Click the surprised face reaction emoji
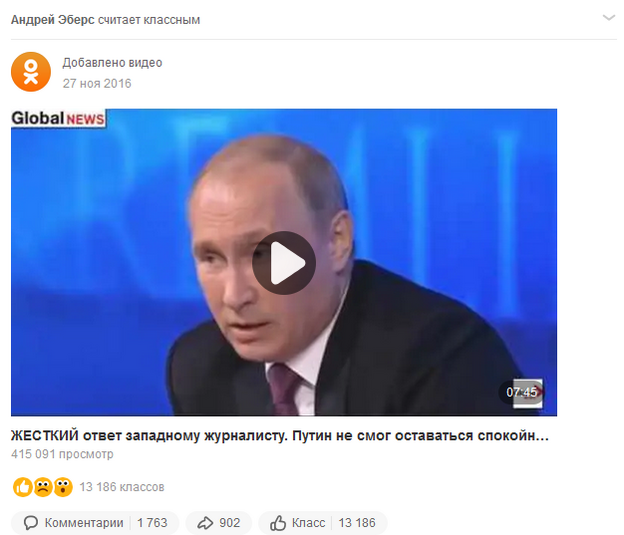 pyautogui.click(x=63, y=487)
